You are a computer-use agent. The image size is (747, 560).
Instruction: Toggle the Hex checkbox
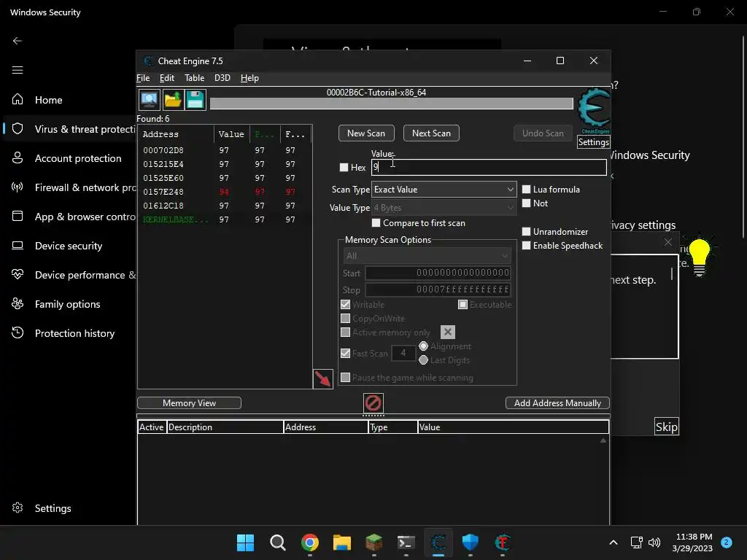(344, 167)
